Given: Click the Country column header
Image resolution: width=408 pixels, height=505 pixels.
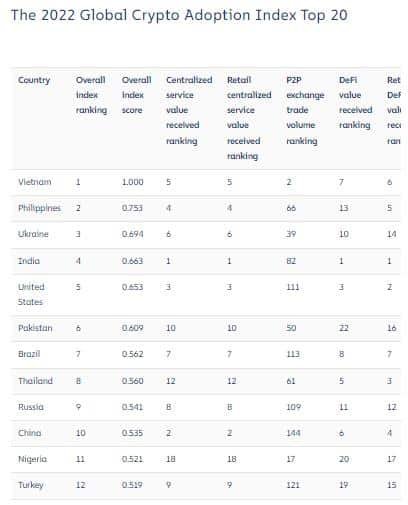Looking at the screenshot, I should coord(34,80).
